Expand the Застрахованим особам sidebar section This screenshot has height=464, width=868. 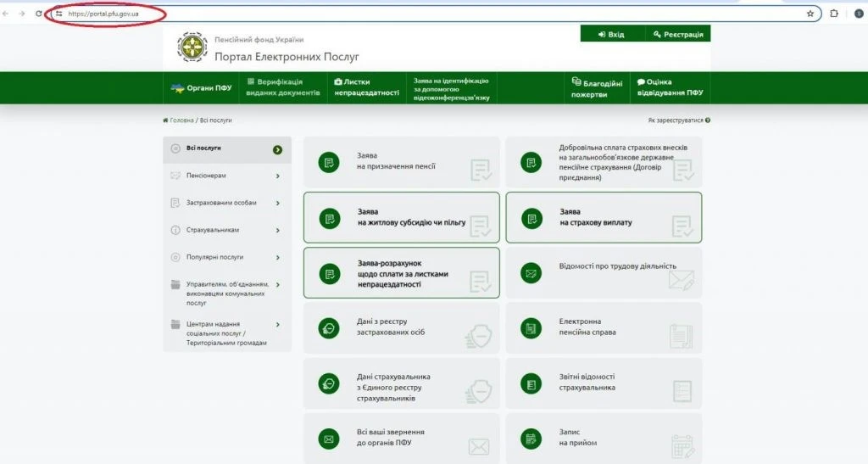click(x=226, y=203)
